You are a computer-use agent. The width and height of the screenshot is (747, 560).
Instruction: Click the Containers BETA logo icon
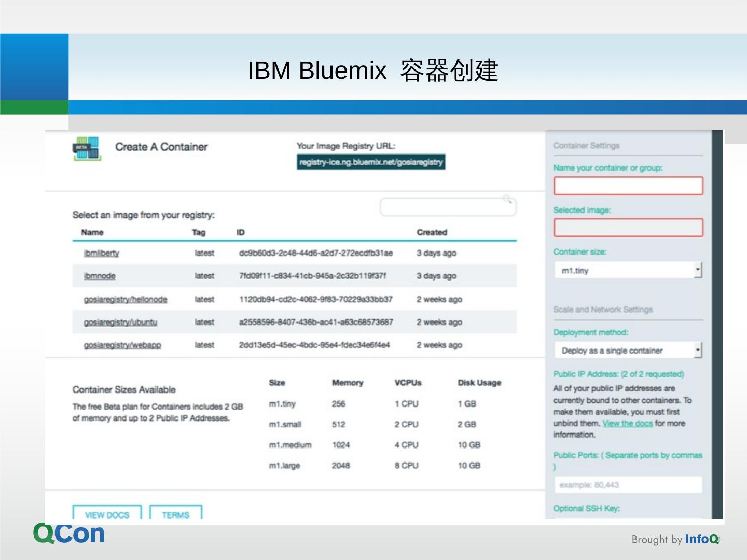86,149
